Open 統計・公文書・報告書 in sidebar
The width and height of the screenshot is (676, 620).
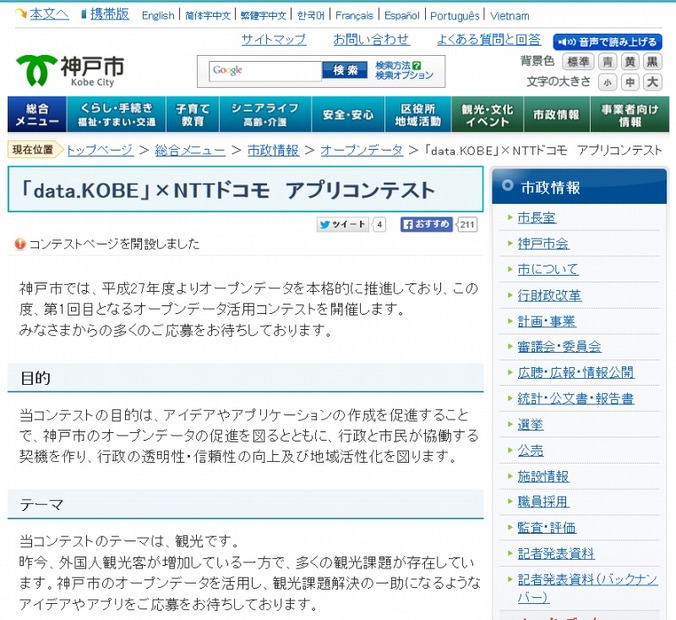click(576, 398)
